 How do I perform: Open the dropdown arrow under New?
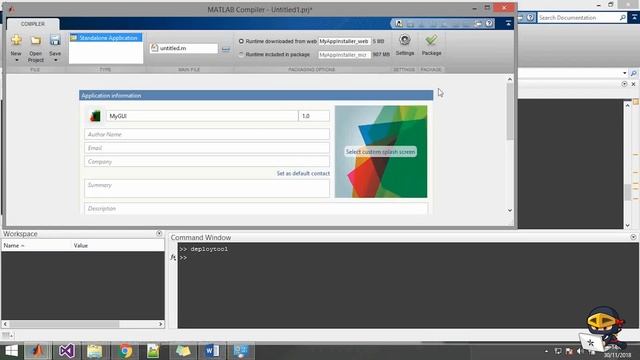click(x=17, y=60)
